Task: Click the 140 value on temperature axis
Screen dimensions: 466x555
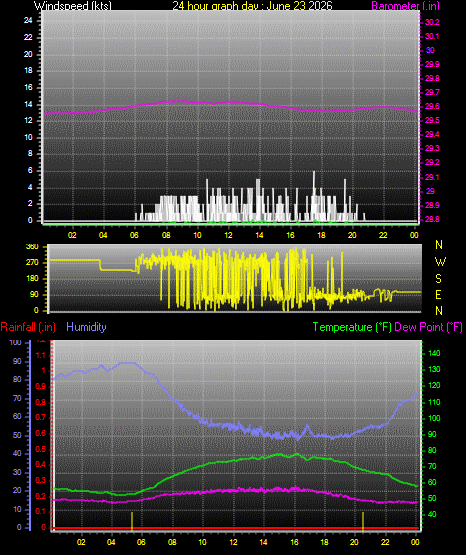Action: point(434,353)
